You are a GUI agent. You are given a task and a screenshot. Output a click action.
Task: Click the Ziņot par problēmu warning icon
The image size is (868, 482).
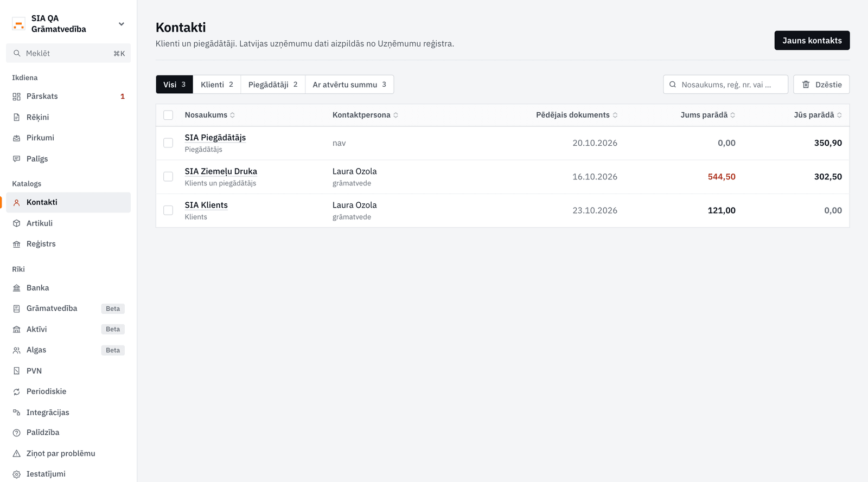(17, 454)
